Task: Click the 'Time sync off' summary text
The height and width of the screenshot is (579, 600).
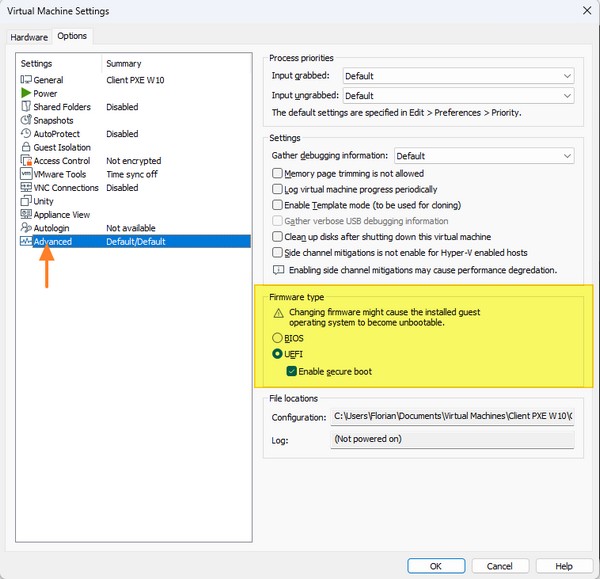Action: click(132, 174)
